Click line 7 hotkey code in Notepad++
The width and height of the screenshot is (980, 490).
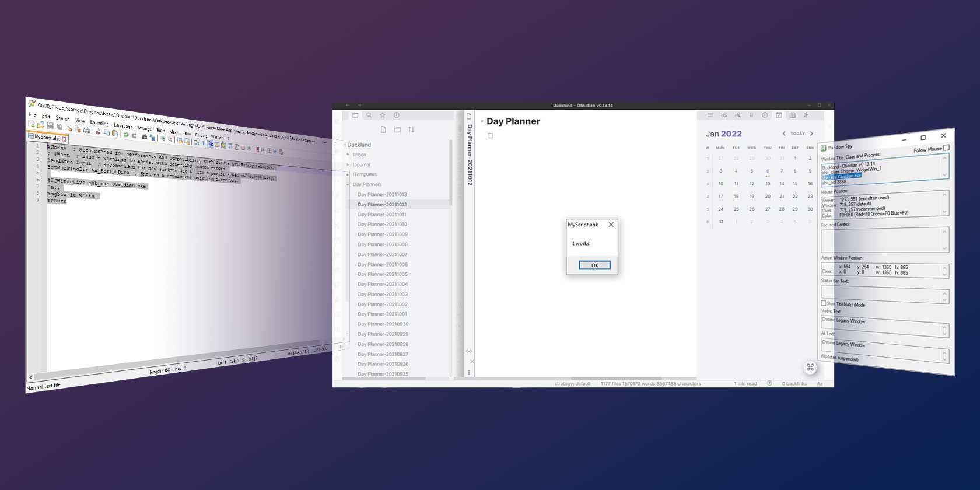click(x=54, y=188)
